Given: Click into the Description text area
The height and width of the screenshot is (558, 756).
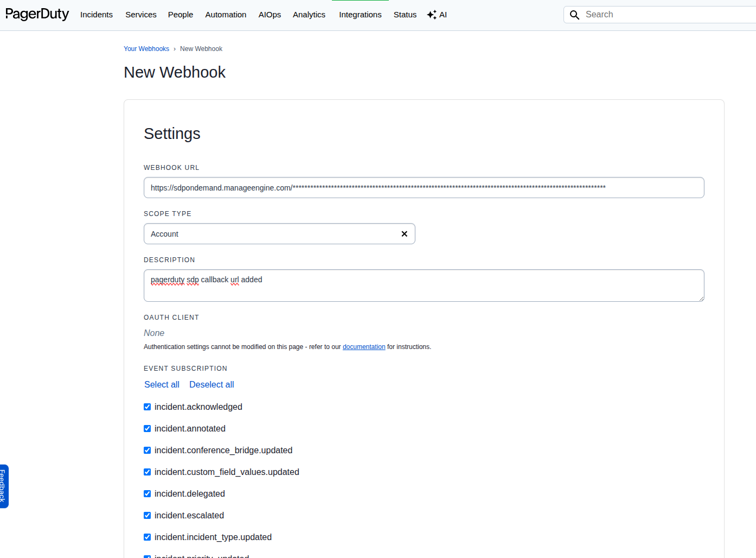Looking at the screenshot, I should (424, 286).
